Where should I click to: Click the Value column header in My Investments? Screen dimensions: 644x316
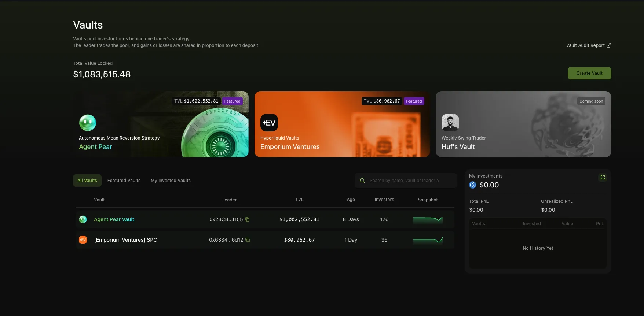click(567, 224)
